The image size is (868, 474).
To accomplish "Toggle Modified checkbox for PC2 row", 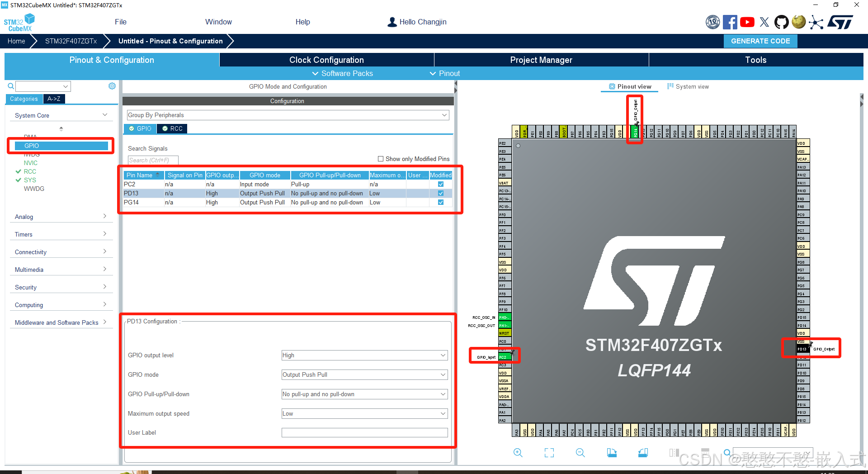I will (441, 184).
